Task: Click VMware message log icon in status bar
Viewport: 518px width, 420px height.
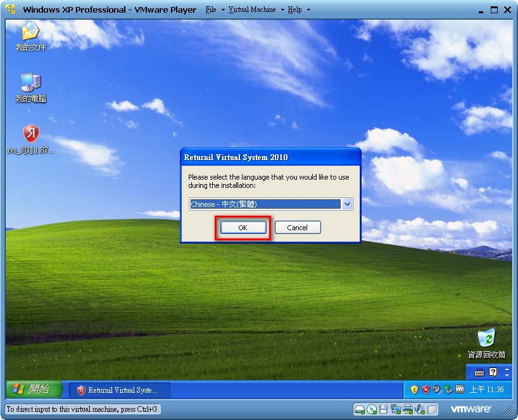Action: [x=432, y=409]
